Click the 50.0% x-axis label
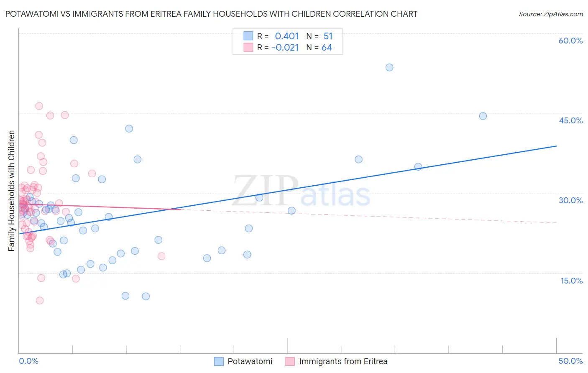Image resolution: width=588 pixels, height=373 pixels. [x=570, y=361]
